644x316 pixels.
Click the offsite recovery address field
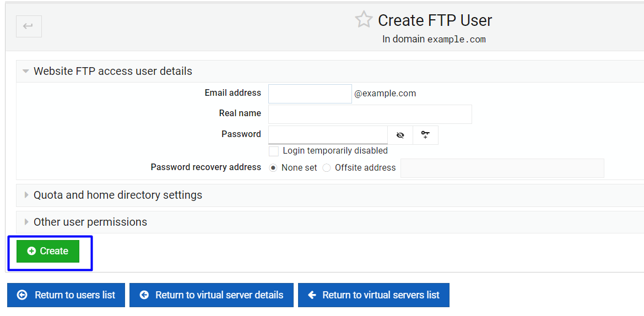(502, 168)
